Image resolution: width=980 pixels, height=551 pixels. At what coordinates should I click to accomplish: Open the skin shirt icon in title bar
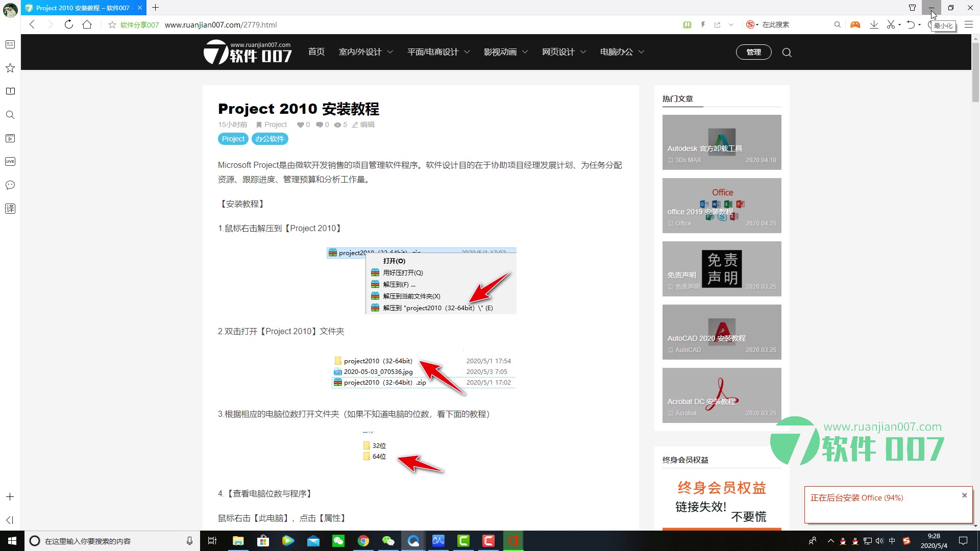tap(912, 8)
